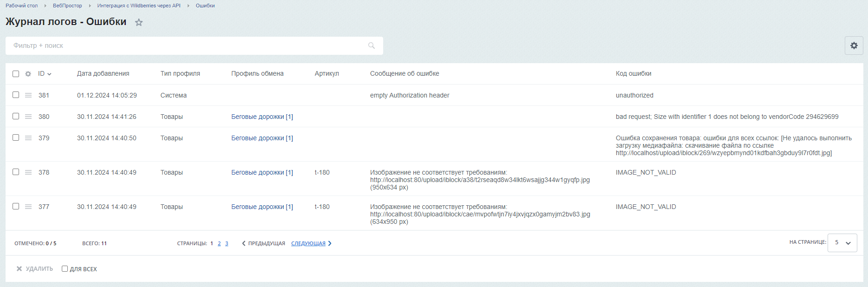Add page to favorites with star icon
The height and width of the screenshot is (287, 868).
(139, 22)
